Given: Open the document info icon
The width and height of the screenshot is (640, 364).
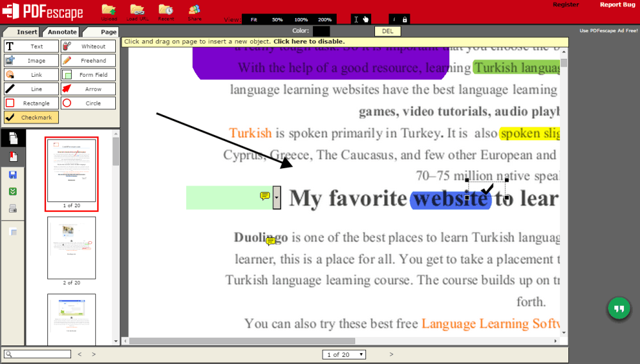Looking at the screenshot, I should point(394,20).
